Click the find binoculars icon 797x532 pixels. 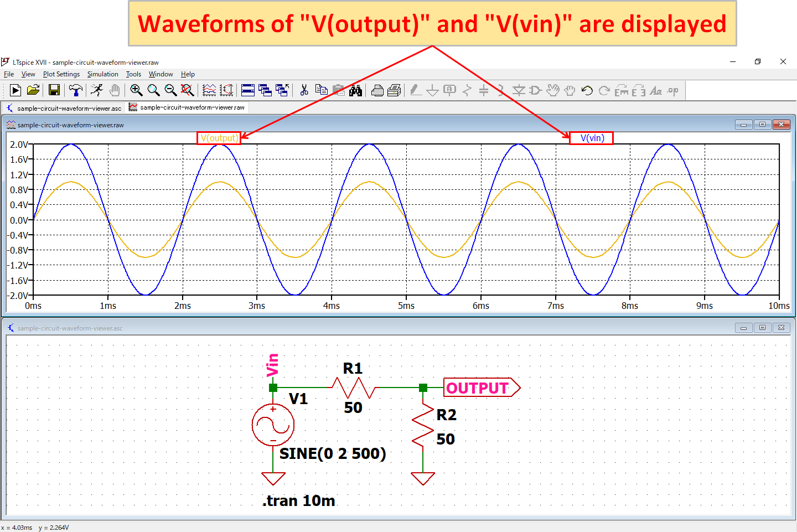click(356, 90)
